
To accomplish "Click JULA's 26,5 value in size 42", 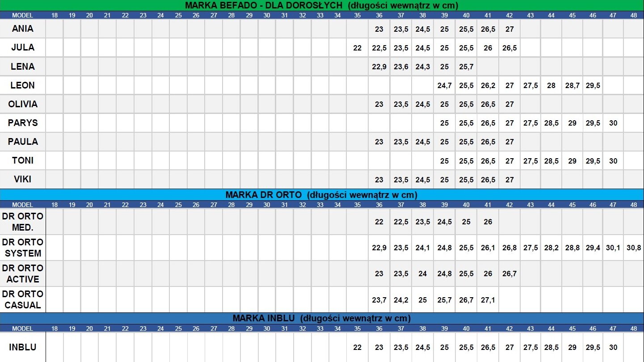I will [x=509, y=48].
